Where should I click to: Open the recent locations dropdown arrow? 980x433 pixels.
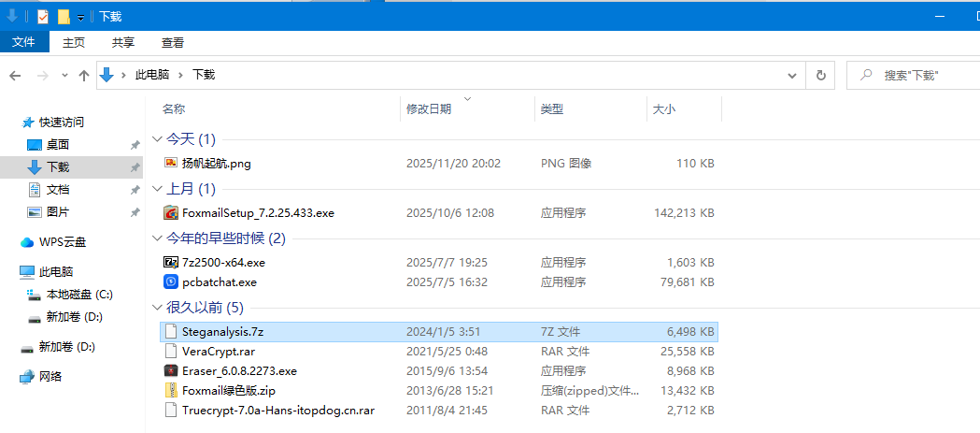point(64,75)
